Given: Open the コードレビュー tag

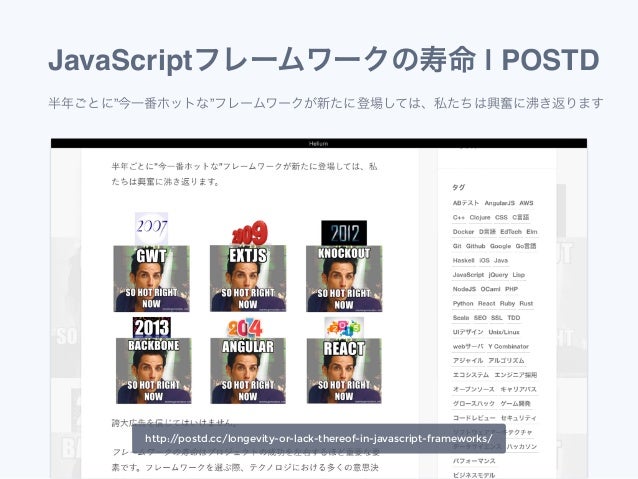Looking at the screenshot, I should tap(474, 418).
